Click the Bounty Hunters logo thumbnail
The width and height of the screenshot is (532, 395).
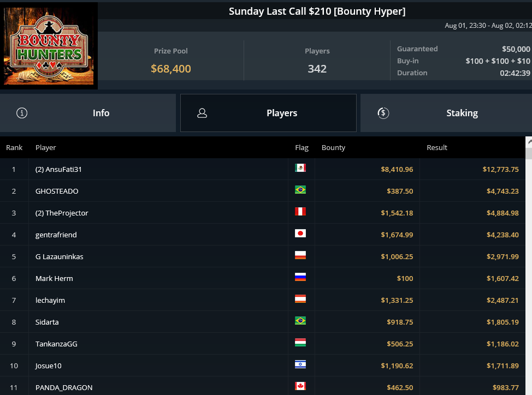point(49,46)
